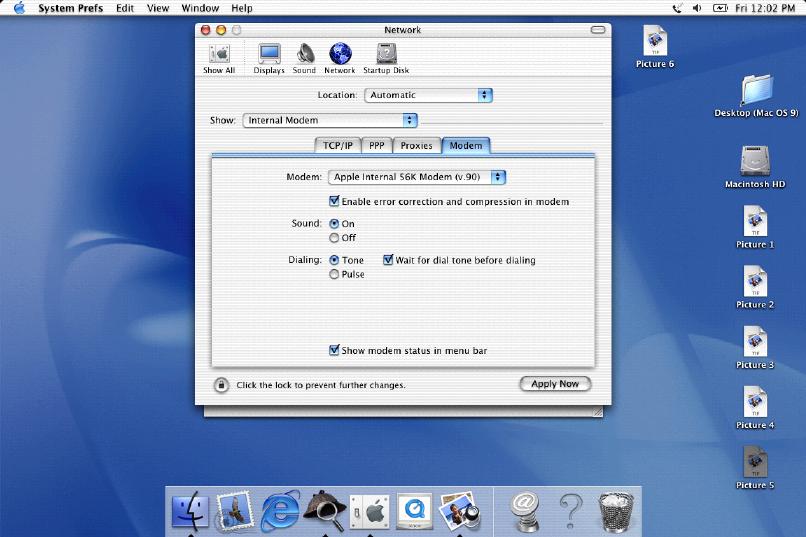This screenshot has width=806, height=537.
Task: Switch to the Proxies tab
Action: tap(416, 145)
